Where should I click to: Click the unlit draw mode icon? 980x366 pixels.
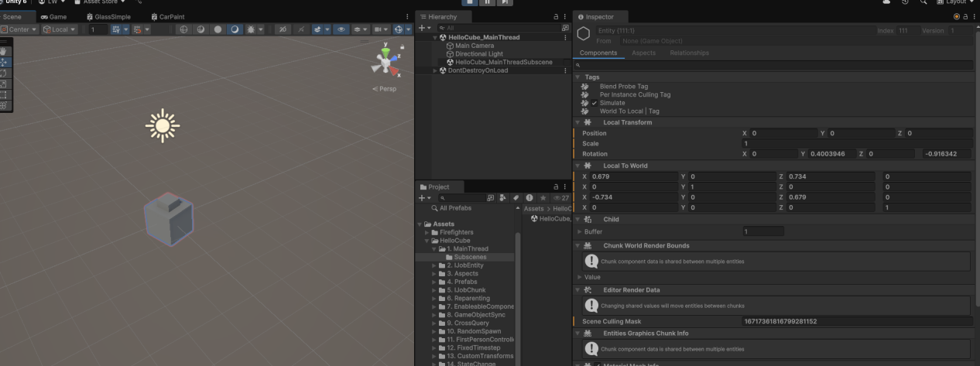click(x=218, y=29)
